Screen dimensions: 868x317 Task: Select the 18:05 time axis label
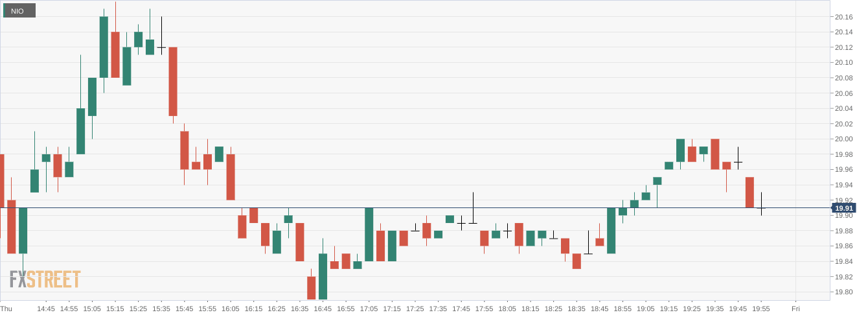507,309
